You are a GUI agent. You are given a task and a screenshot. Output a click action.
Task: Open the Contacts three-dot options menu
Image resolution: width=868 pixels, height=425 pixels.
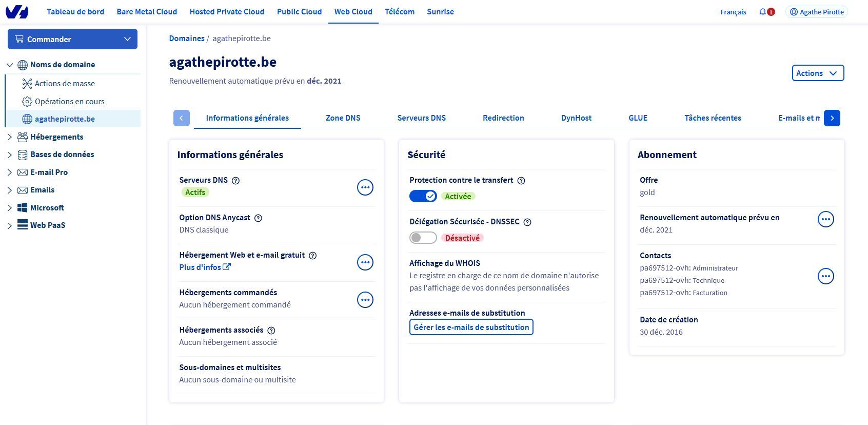(825, 276)
